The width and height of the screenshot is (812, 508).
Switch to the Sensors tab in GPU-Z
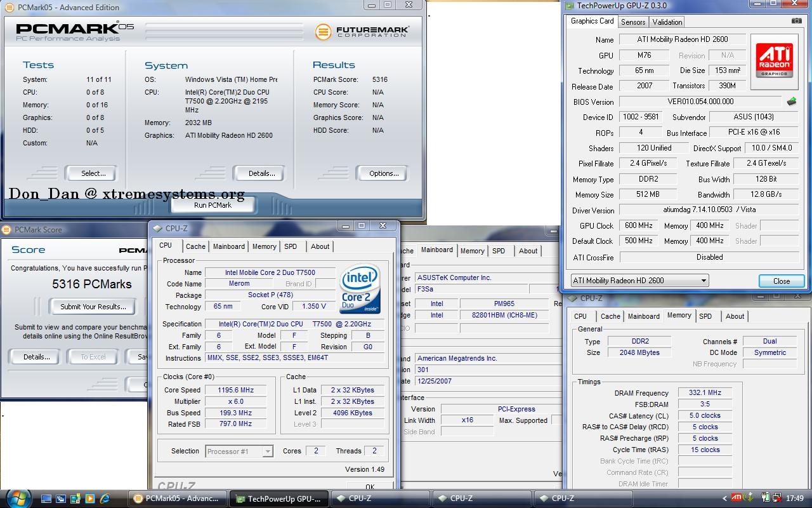pos(633,22)
